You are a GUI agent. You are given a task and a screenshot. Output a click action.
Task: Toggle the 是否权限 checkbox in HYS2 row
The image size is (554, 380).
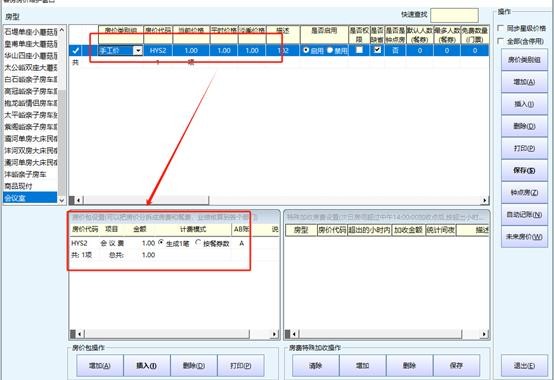coord(359,50)
